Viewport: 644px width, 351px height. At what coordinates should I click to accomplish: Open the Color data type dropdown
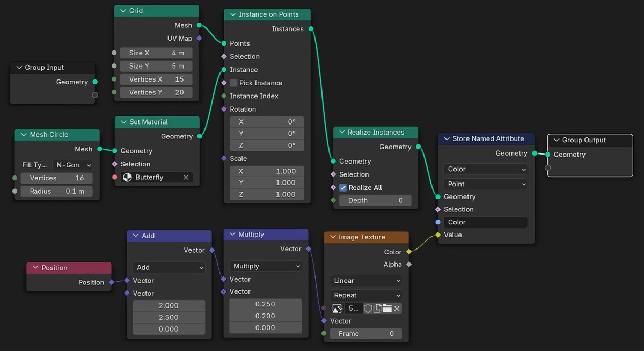486,169
